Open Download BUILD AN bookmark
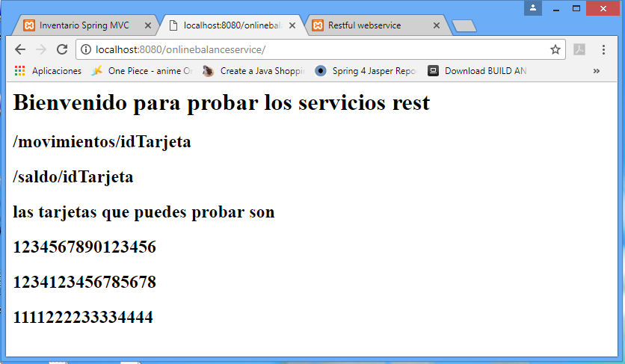 click(478, 71)
